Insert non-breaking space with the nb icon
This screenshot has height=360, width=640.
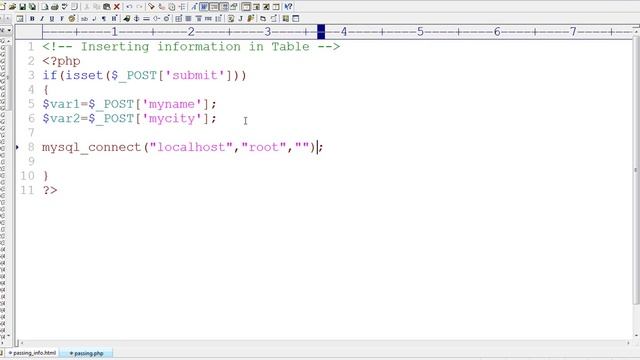coord(84,19)
